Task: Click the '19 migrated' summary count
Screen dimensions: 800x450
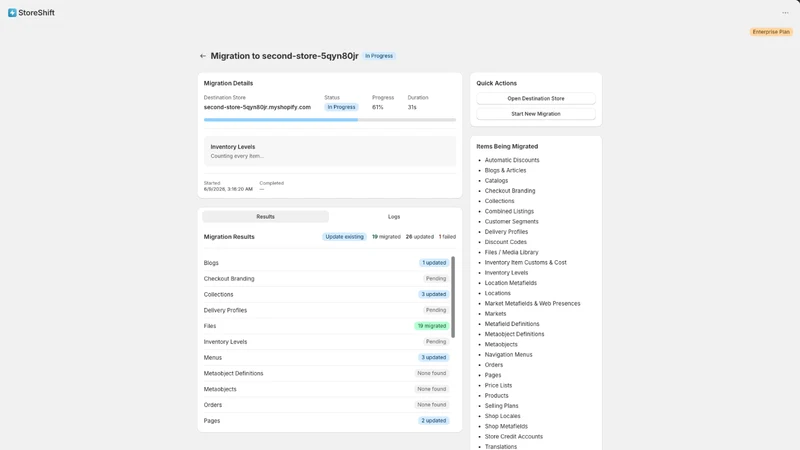Action: [386, 237]
